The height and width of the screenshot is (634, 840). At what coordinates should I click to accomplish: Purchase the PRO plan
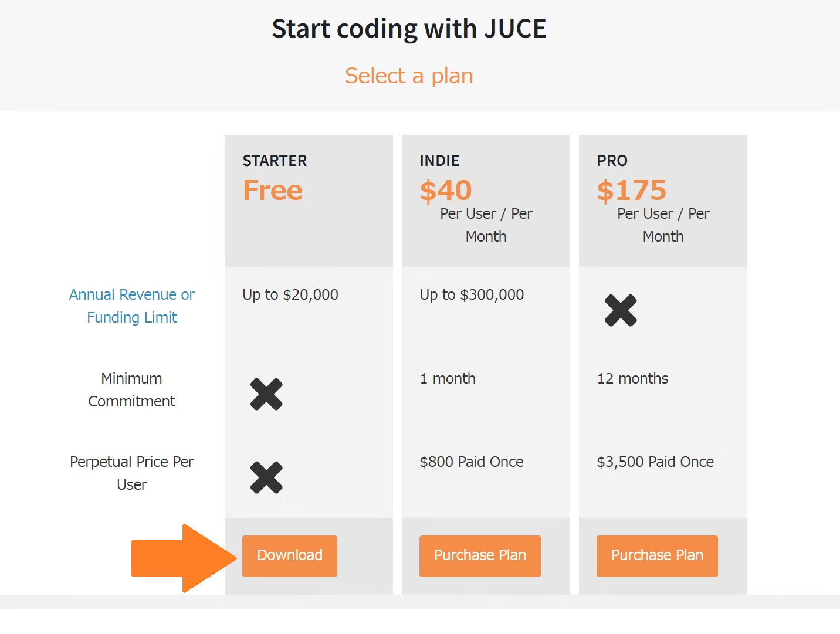pyautogui.click(x=656, y=555)
